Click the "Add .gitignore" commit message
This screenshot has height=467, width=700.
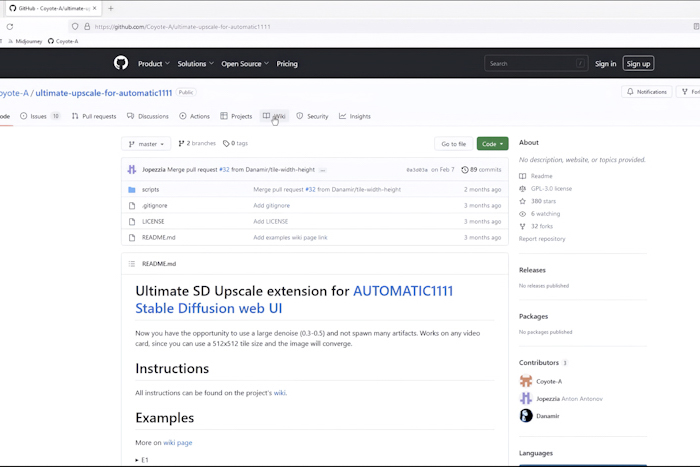click(x=271, y=205)
